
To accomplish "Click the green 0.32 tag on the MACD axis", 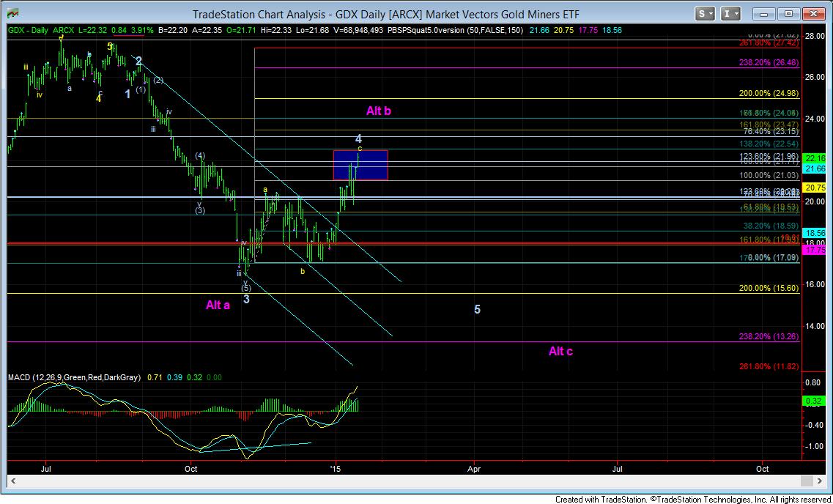I will pos(815,401).
